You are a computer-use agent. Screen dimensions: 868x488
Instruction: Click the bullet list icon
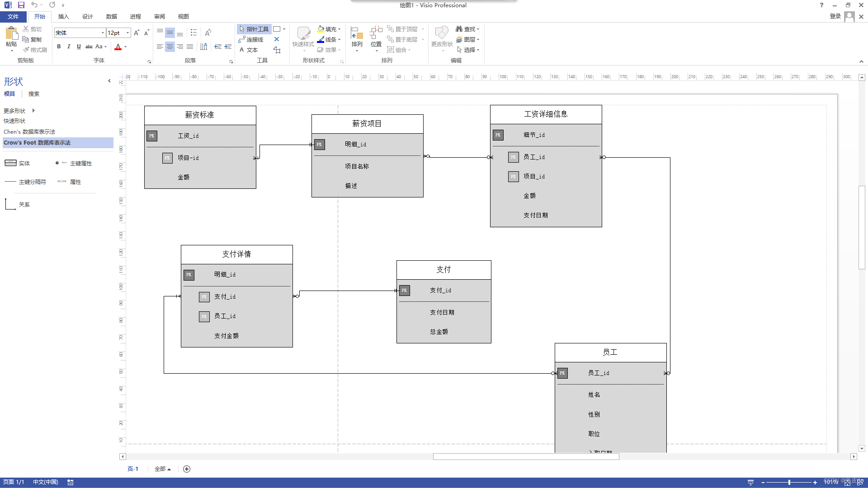coord(194,33)
